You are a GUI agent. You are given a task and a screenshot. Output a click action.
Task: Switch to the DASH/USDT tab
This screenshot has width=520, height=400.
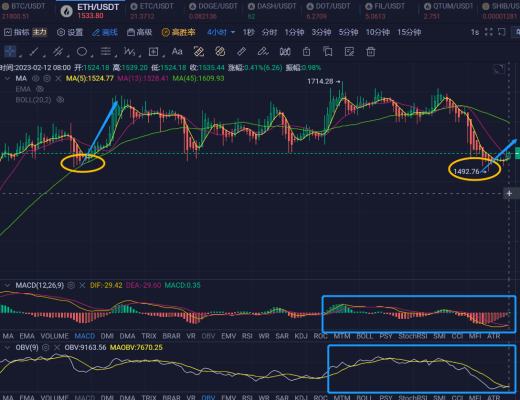pos(272,11)
